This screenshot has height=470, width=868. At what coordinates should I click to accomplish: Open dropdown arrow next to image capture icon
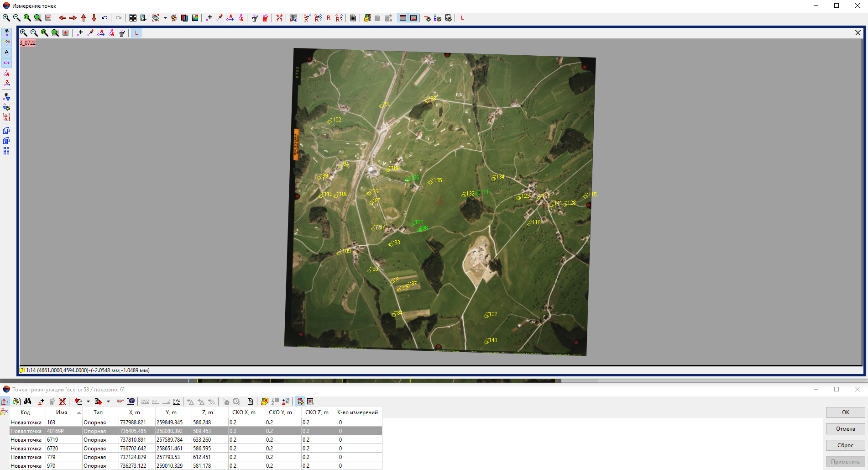pyautogui.click(x=165, y=18)
